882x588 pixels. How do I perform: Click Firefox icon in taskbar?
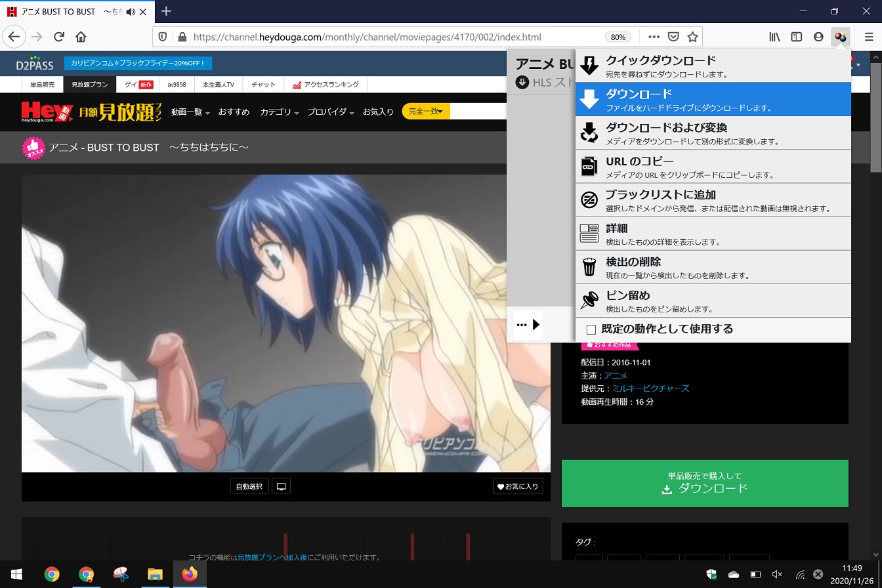[190, 575]
